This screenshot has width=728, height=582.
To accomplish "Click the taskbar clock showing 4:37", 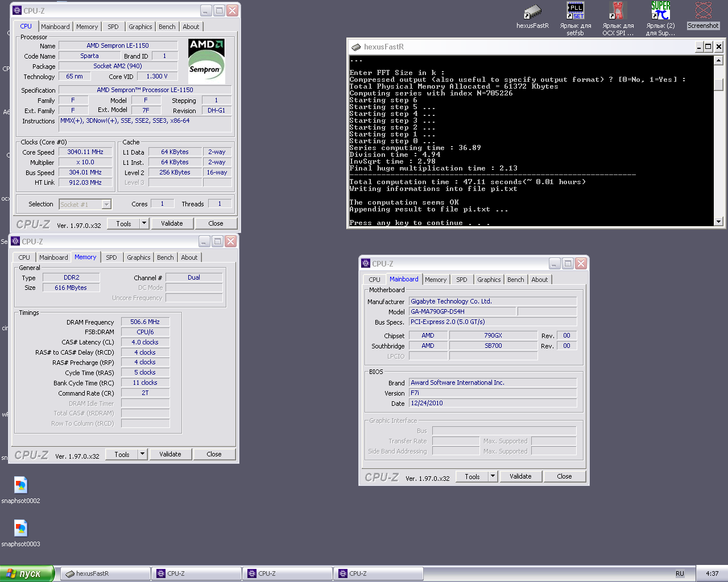I will tap(712, 573).
